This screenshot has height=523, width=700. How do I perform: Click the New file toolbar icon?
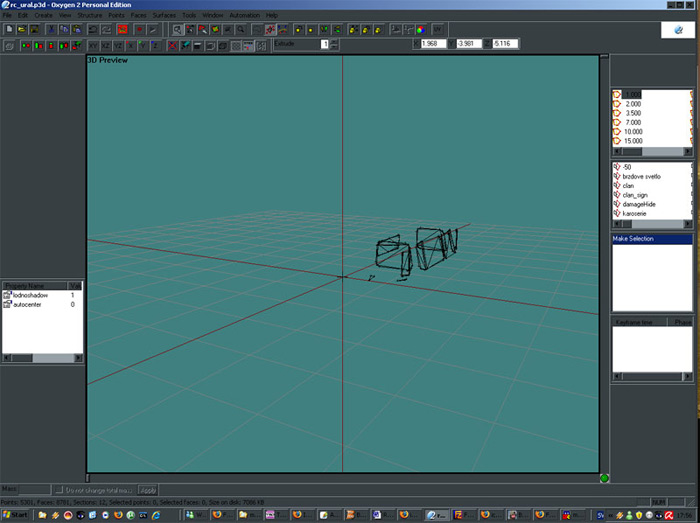pos(8,30)
